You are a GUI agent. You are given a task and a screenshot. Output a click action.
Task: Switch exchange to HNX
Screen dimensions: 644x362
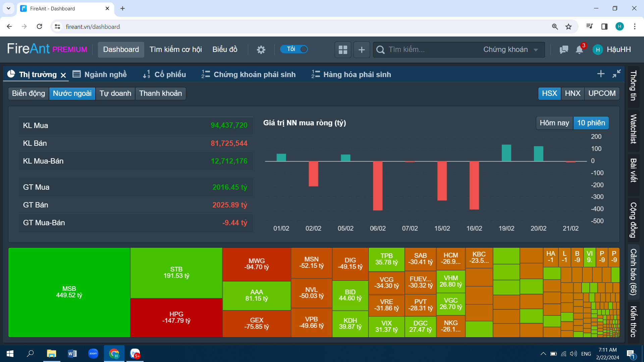pyautogui.click(x=573, y=94)
